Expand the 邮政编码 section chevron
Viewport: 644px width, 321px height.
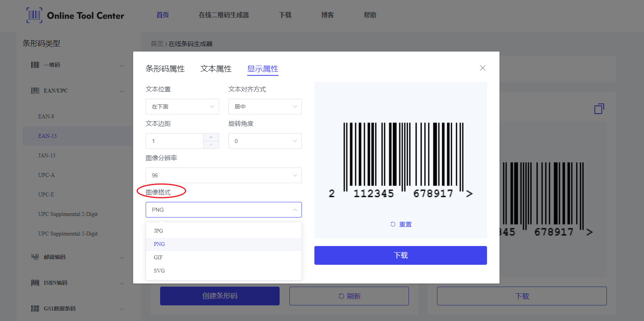122,257
